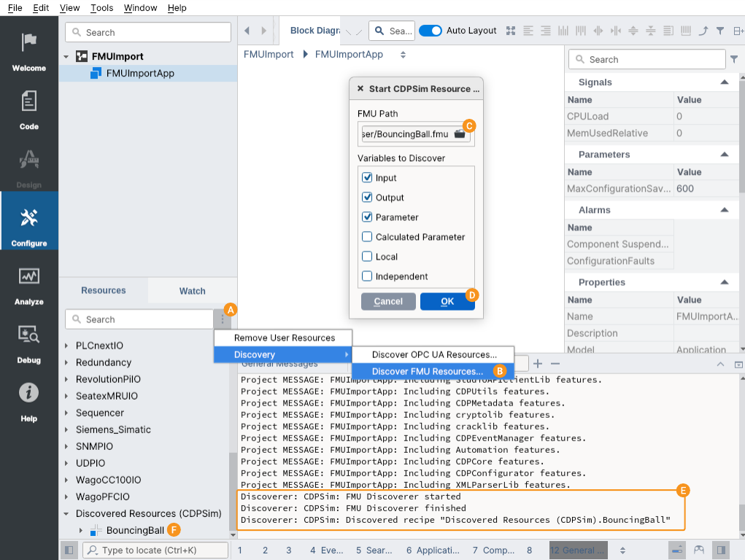Collapse the Signals section

[x=725, y=82]
